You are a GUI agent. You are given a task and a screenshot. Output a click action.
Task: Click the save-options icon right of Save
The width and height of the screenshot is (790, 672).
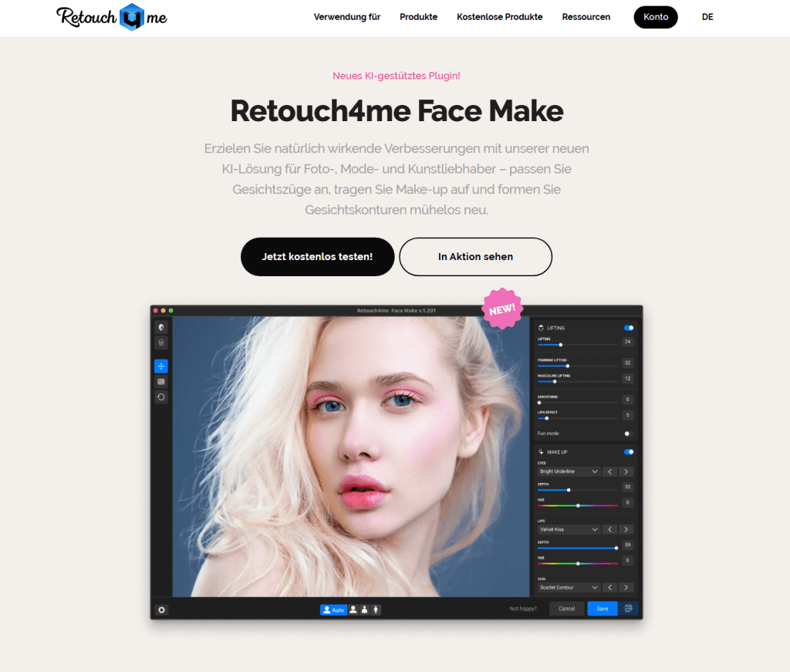(x=629, y=609)
